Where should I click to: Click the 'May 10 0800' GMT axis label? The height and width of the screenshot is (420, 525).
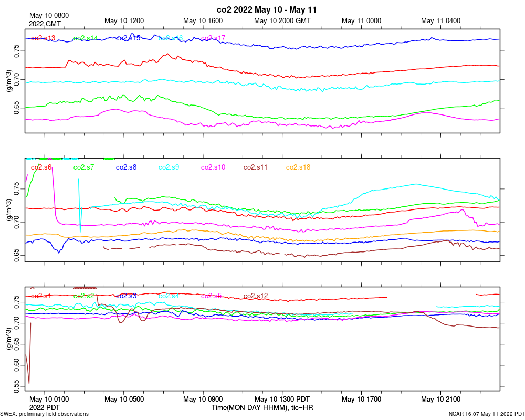(49, 15)
